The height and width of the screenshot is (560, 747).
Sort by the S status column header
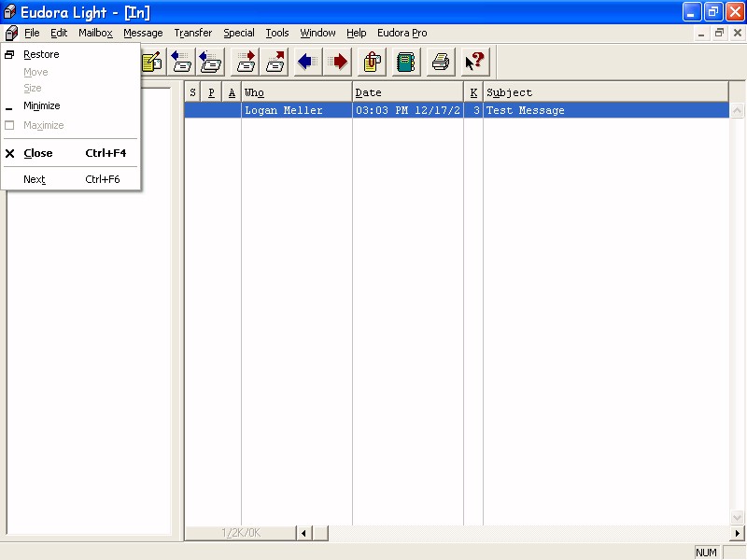point(192,92)
